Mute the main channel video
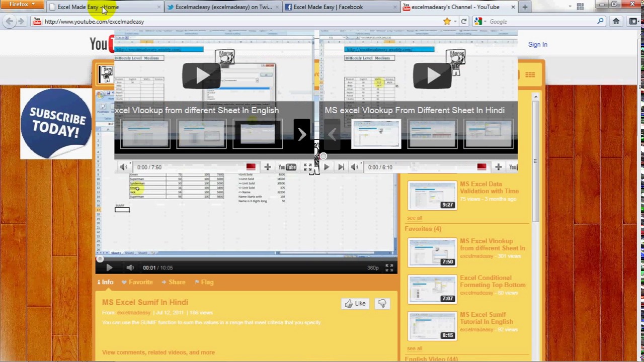Screen dimensions: 644x362 pyautogui.click(x=130, y=268)
